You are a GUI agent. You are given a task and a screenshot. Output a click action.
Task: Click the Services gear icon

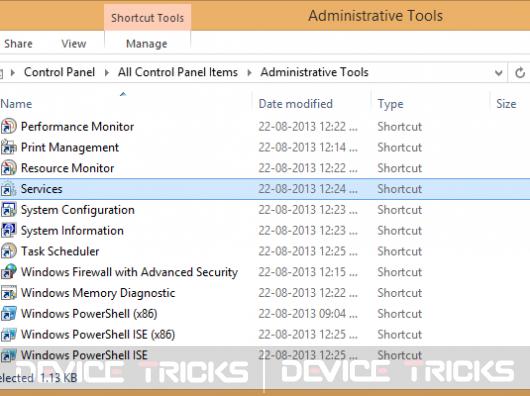coord(8,189)
